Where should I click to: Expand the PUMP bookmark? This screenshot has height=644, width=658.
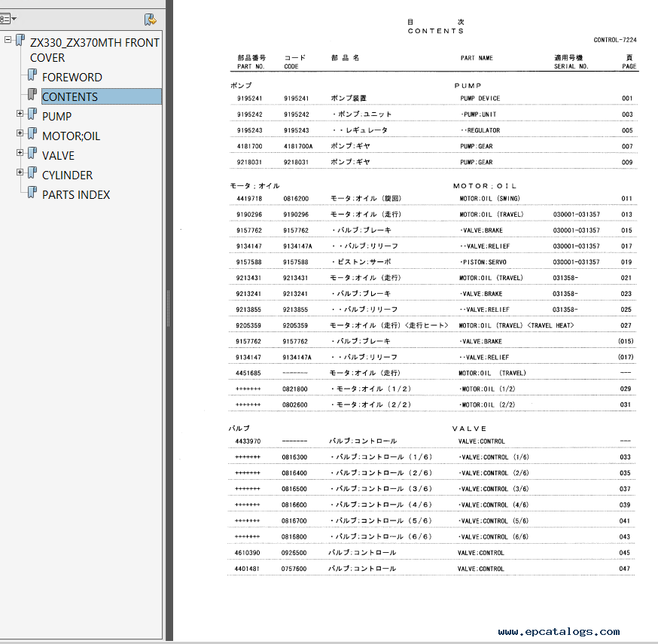[20, 113]
